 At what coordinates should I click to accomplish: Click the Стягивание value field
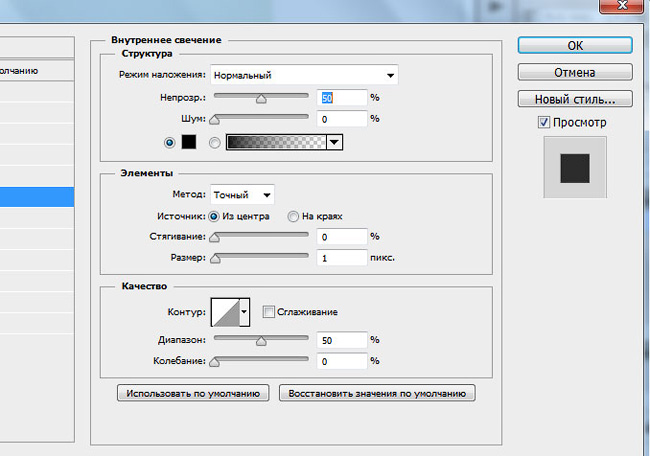coord(342,237)
